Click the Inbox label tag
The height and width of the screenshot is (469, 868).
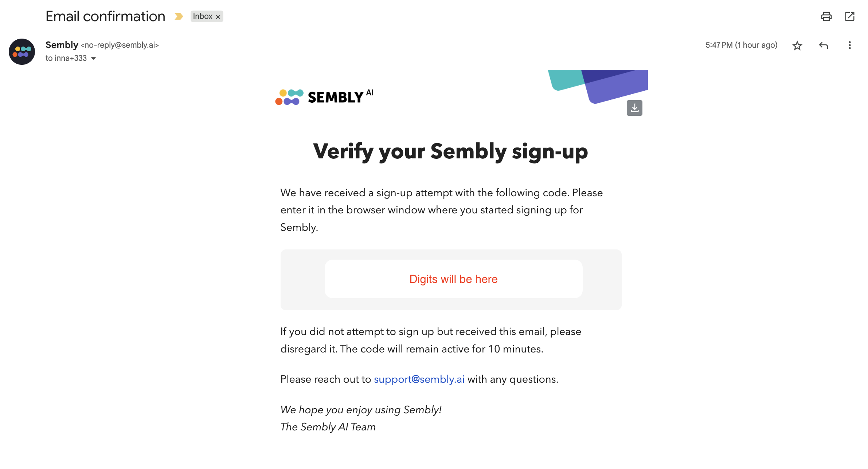[x=203, y=16]
